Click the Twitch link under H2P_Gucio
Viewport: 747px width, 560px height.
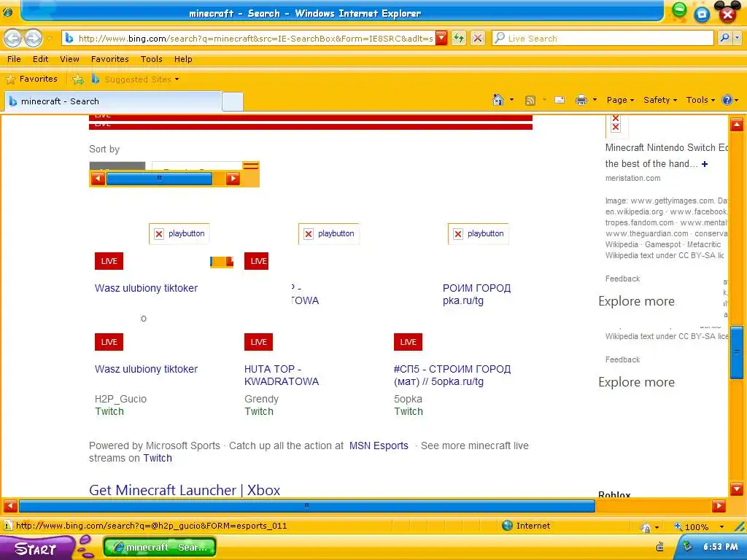tap(109, 411)
